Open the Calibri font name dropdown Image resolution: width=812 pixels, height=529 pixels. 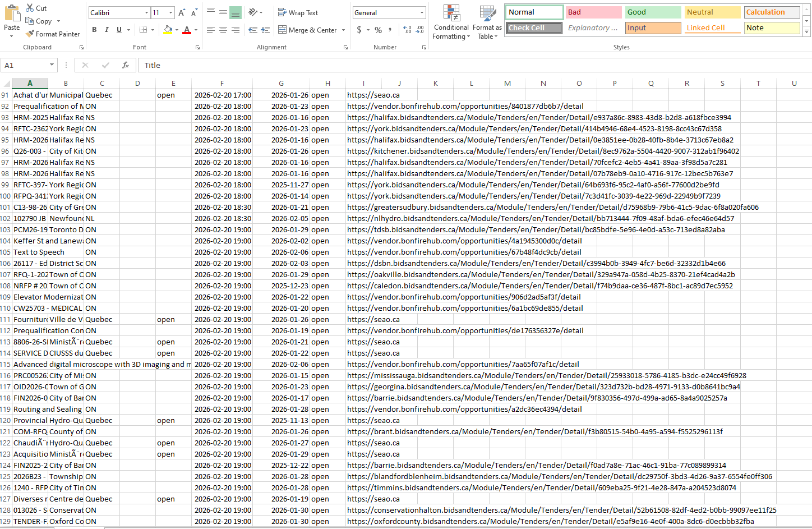pyautogui.click(x=147, y=12)
